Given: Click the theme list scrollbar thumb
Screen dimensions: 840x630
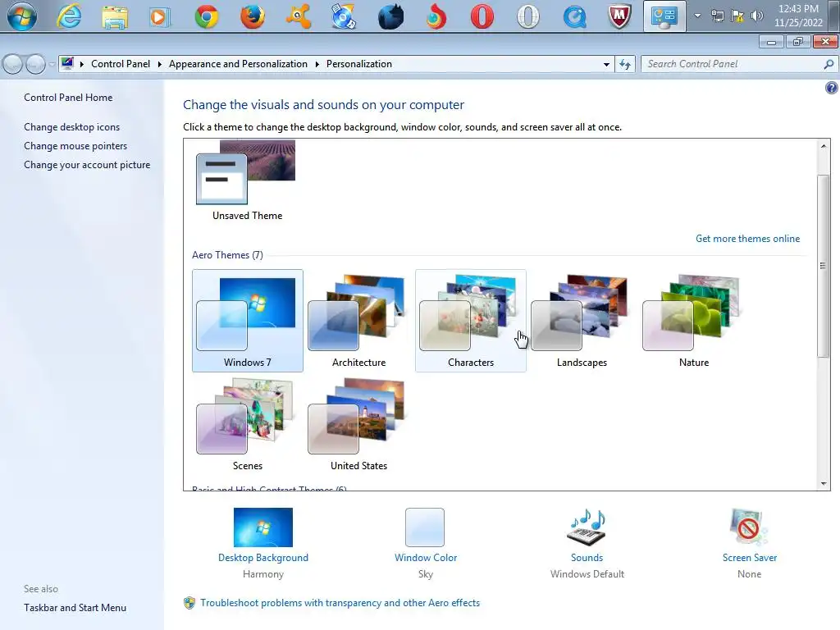Looking at the screenshot, I should pos(824,266).
